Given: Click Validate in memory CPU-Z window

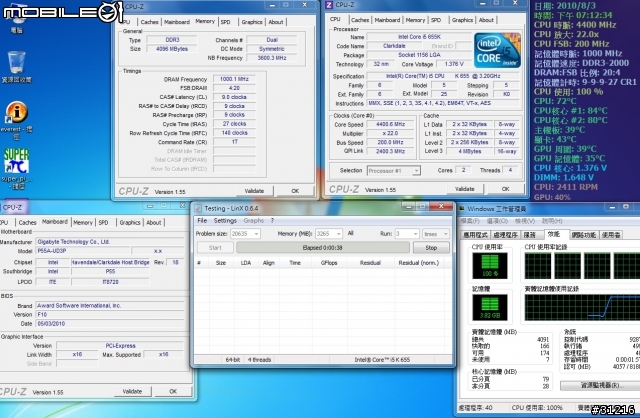Looking at the screenshot, I should (254, 191).
